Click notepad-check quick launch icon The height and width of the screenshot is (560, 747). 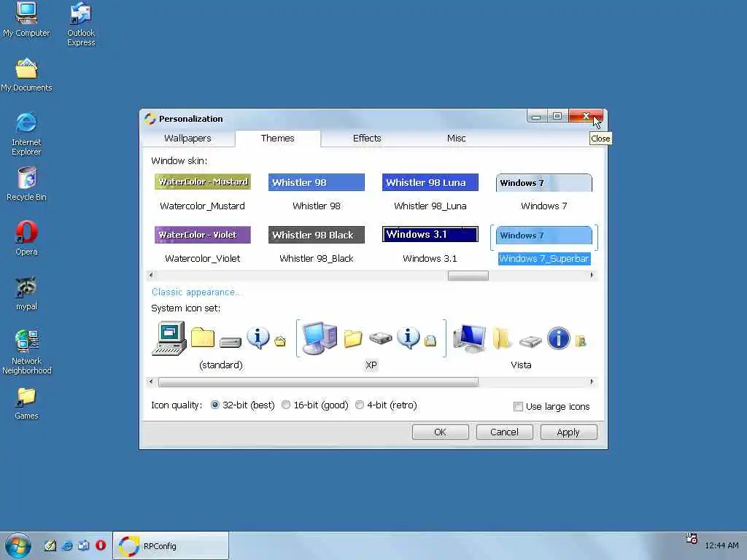(x=50, y=545)
